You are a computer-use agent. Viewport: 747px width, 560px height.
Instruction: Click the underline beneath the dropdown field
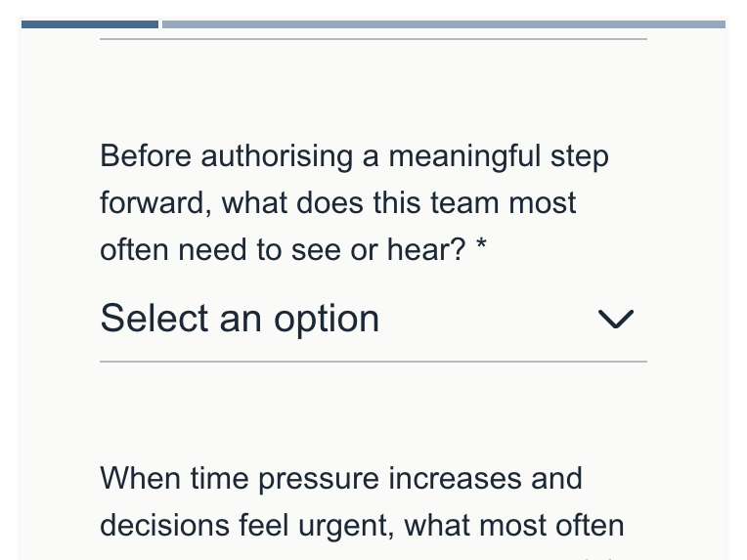point(373,362)
